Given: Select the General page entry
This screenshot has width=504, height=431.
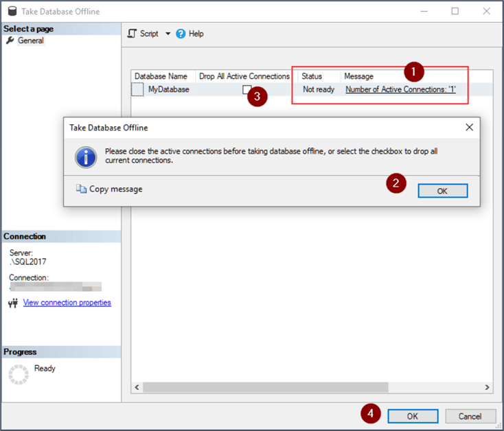Looking at the screenshot, I should (30, 40).
